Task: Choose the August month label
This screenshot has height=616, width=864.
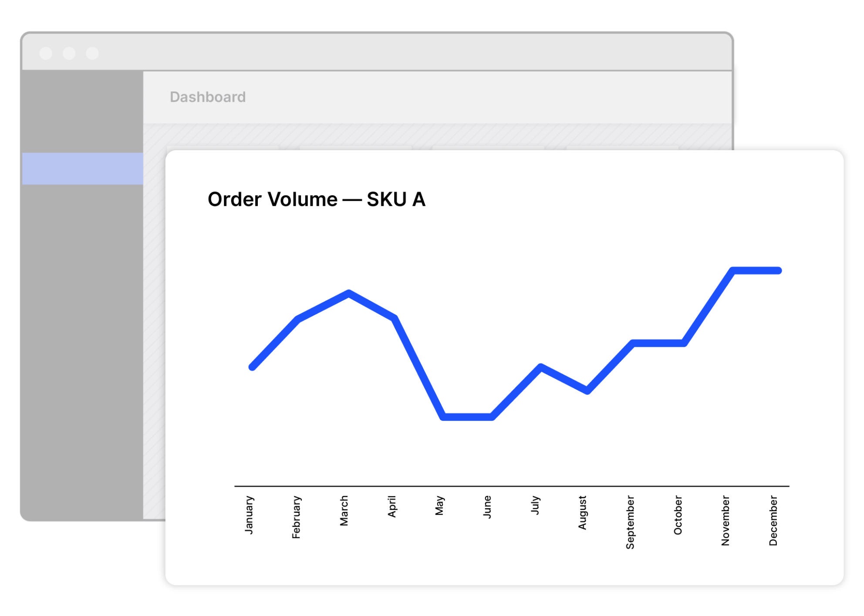Action: coord(583,512)
